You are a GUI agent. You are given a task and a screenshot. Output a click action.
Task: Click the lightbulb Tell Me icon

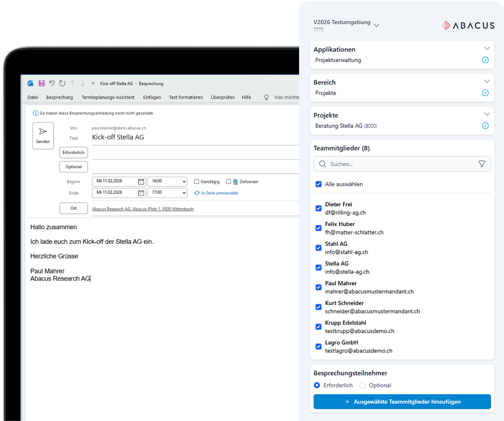[266, 97]
